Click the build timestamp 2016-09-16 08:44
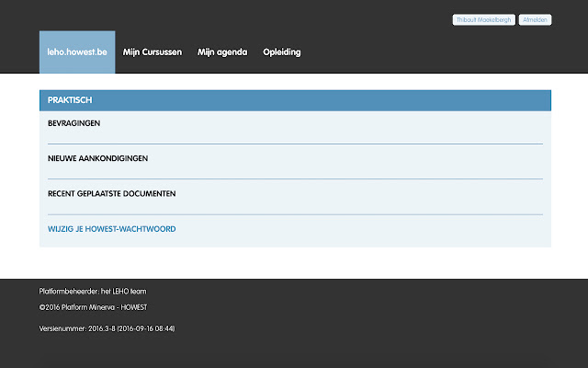 pos(146,328)
